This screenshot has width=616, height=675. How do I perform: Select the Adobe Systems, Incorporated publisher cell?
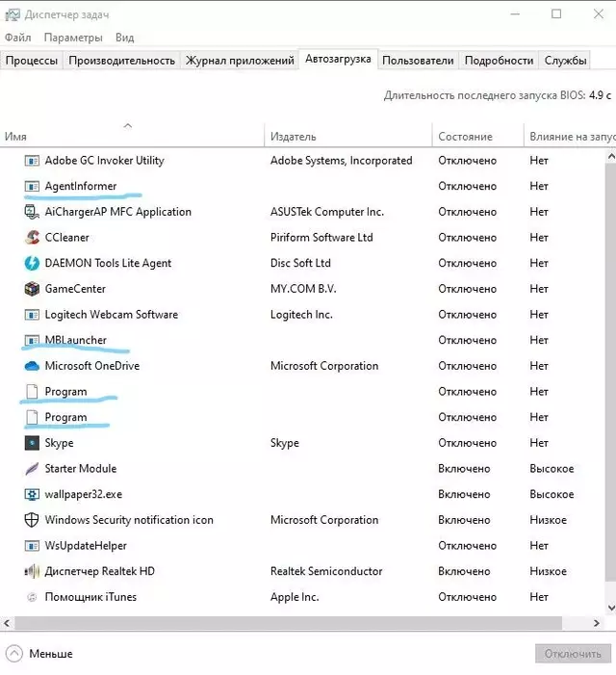pos(341,161)
